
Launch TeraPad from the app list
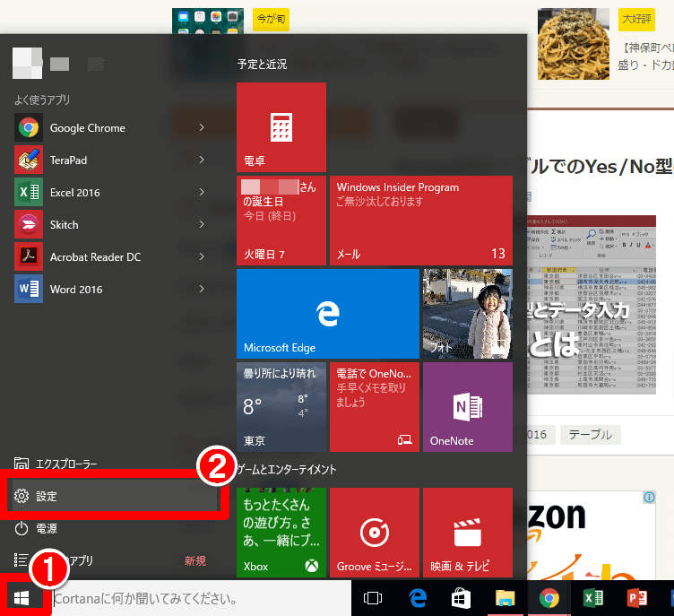point(112,160)
